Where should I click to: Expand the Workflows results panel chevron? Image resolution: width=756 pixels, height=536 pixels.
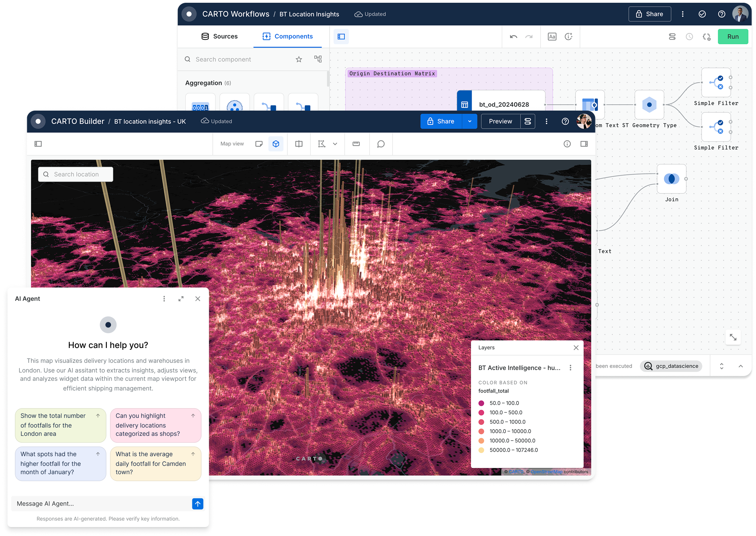click(740, 366)
